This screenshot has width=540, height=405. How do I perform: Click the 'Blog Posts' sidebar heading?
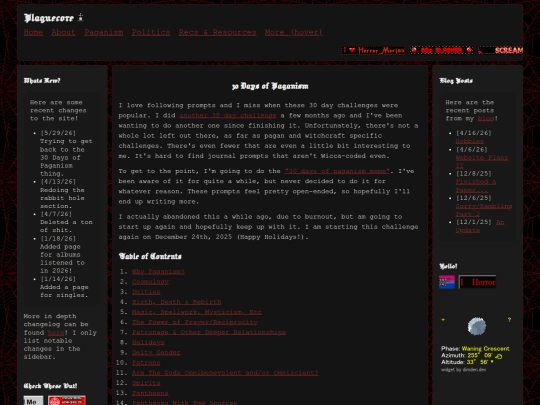[x=456, y=81]
